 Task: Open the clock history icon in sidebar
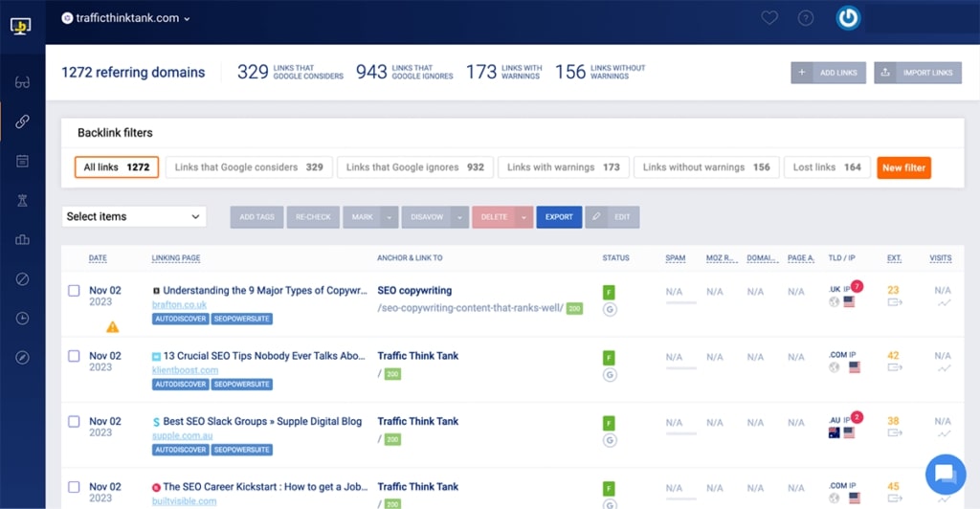click(x=23, y=319)
